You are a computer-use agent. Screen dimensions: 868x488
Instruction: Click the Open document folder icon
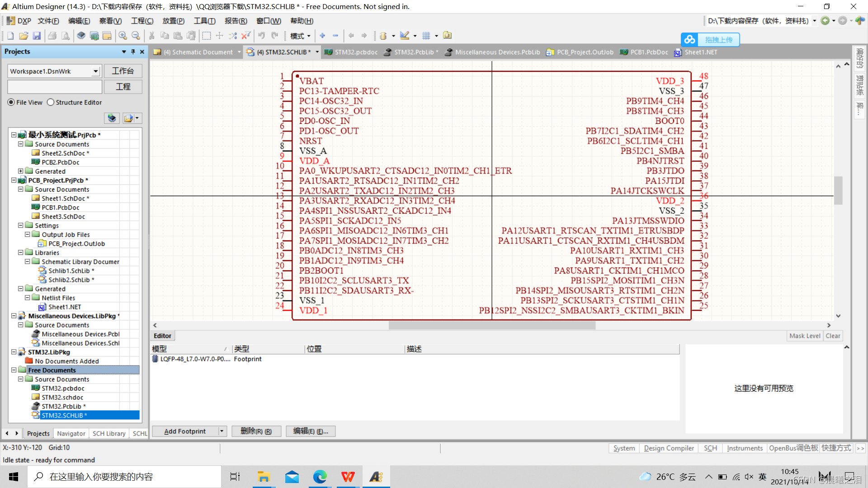coord(24,36)
